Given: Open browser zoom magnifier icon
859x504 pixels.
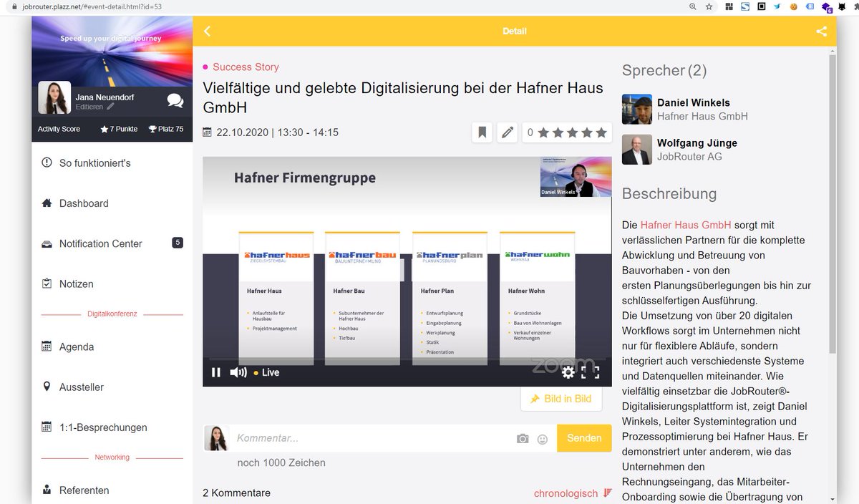Looking at the screenshot, I should click(x=692, y=6).
